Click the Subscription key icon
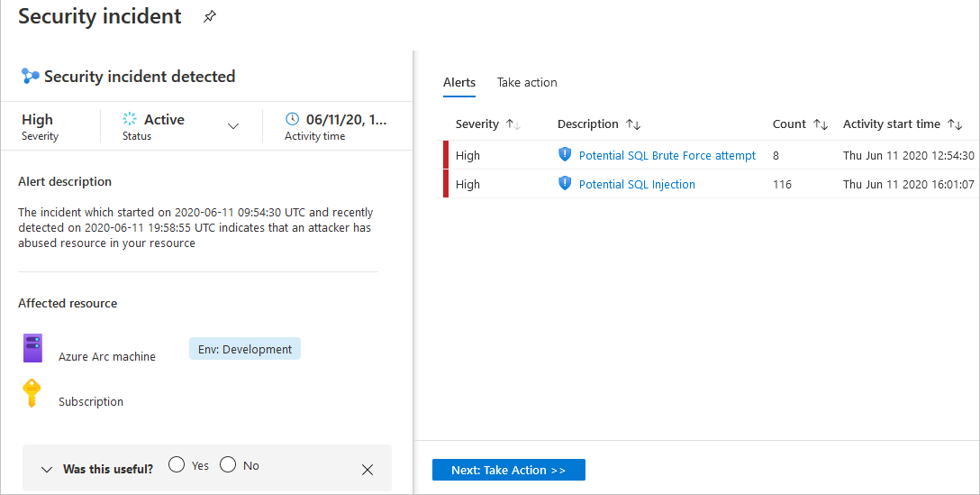 tap(32, 394)
